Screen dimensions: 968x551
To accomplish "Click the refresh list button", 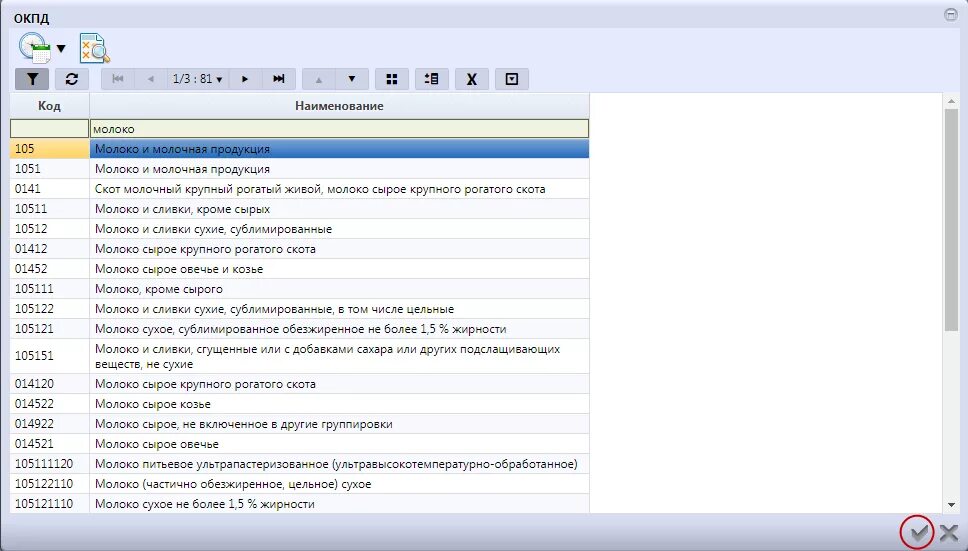I will (72, 79).
